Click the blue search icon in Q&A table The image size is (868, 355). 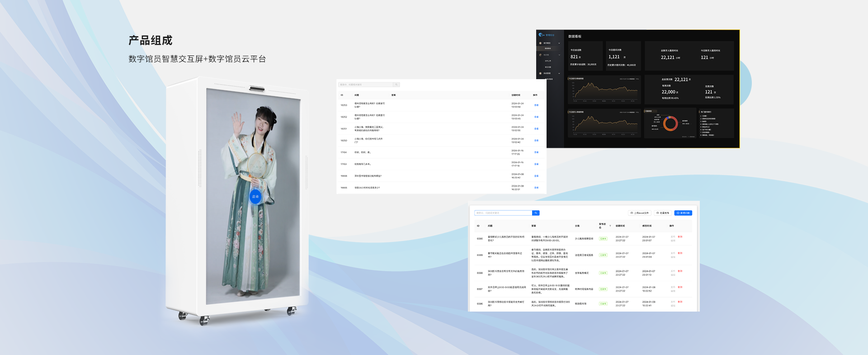(x=536, y=213)
